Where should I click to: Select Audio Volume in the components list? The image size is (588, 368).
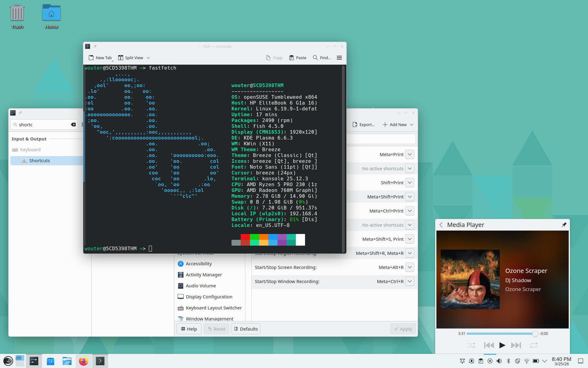tap(201, 286)
